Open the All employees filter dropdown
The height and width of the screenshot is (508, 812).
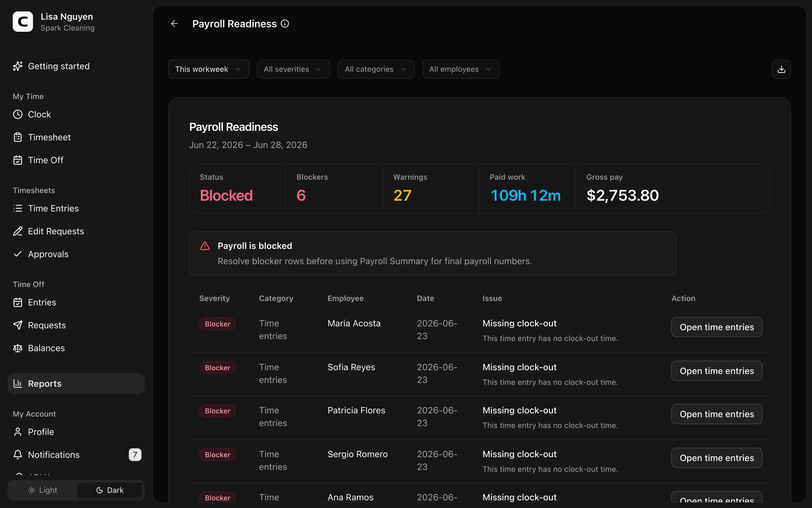pyautogui.click(x=461, y=69)
